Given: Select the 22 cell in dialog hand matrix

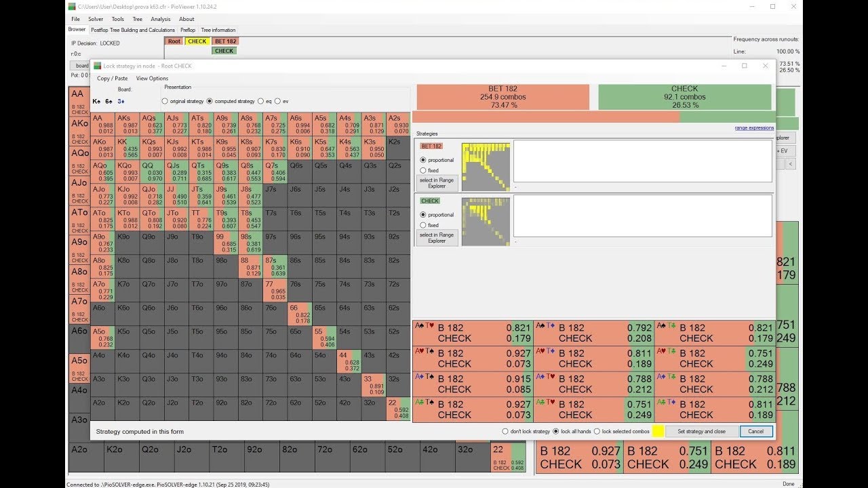Looking at the screenshot, I should pos(398,409).
